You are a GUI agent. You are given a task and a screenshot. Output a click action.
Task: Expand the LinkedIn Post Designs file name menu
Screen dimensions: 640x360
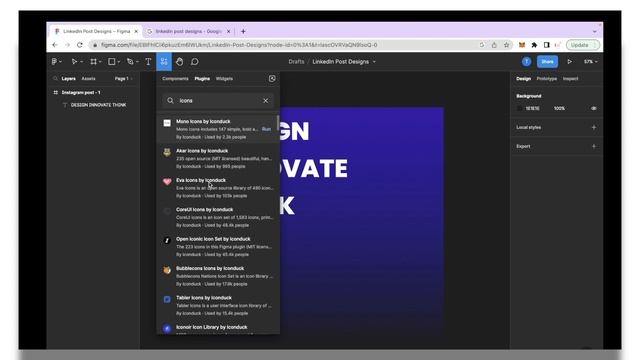(x=374, y=62)
